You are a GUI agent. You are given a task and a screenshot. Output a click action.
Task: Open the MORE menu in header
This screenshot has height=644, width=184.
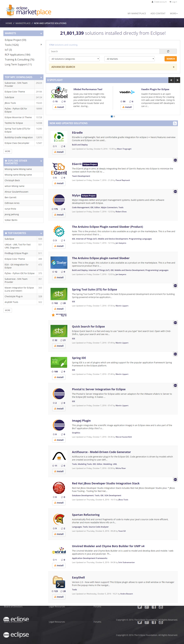pyautogui.click(x=174, y=13)
